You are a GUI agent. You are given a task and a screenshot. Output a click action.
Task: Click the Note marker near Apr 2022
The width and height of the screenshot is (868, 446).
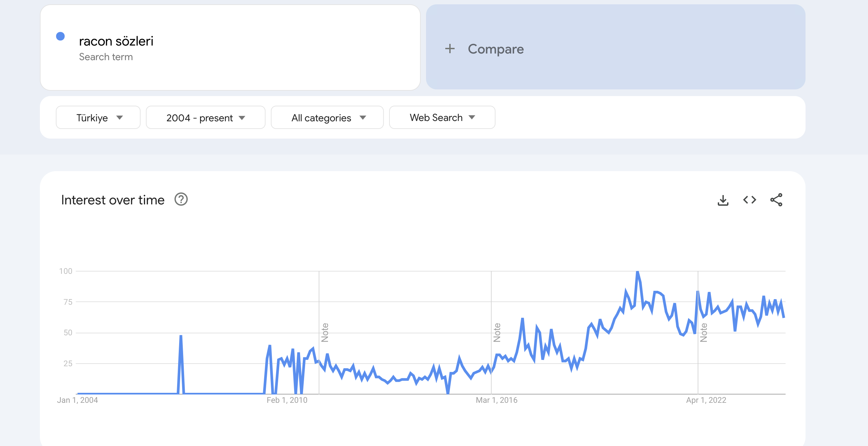[704, 332]
